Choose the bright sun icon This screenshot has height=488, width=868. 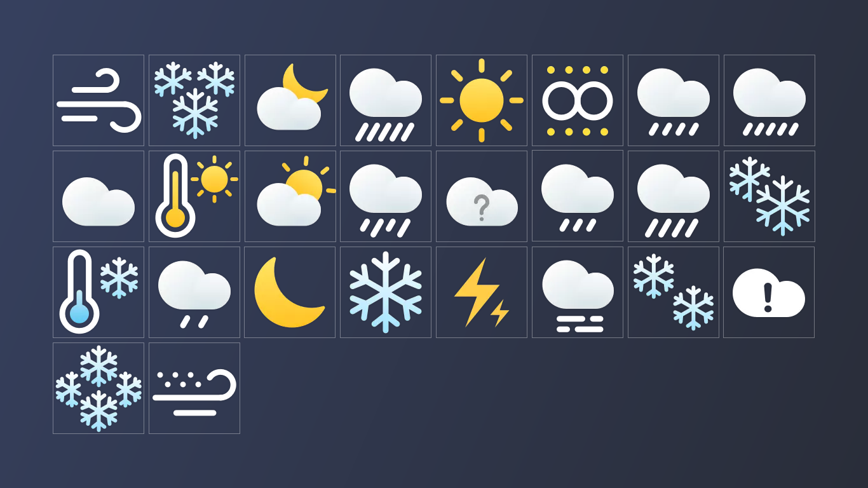click(482, 100)
